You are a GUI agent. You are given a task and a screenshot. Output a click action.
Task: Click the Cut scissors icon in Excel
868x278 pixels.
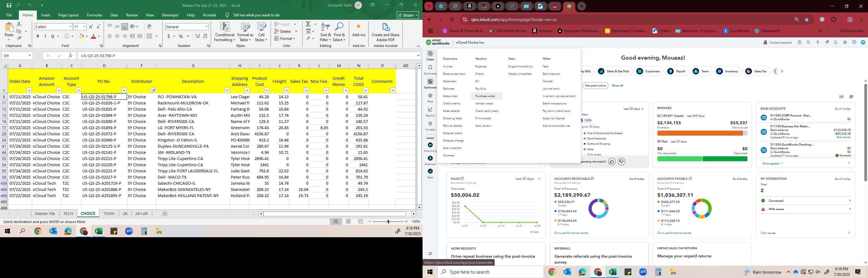[19, 24]
